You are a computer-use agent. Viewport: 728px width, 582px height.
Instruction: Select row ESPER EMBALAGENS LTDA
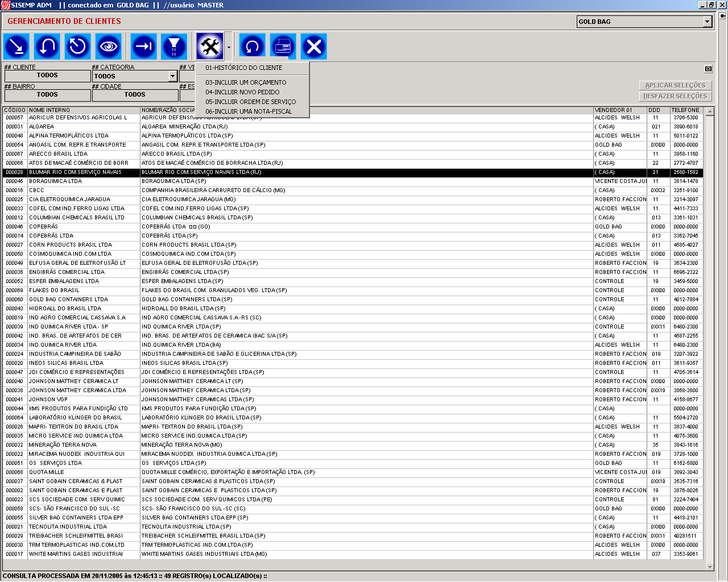pos(84,281)
